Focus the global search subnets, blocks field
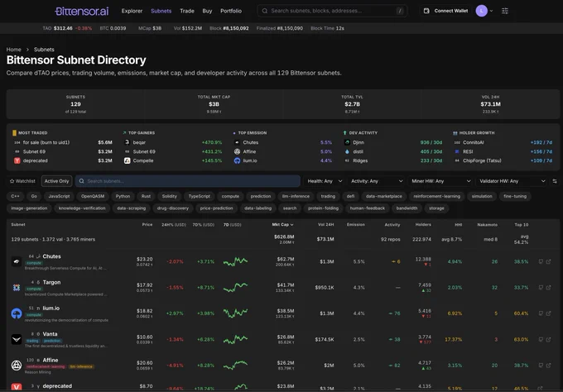 click(332, 11)
